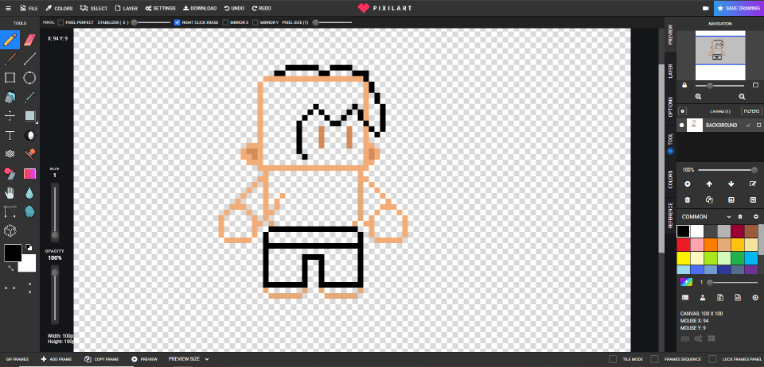
Task: Select the Selection tool
Action: pyautogui.click(x=30, y=116)
